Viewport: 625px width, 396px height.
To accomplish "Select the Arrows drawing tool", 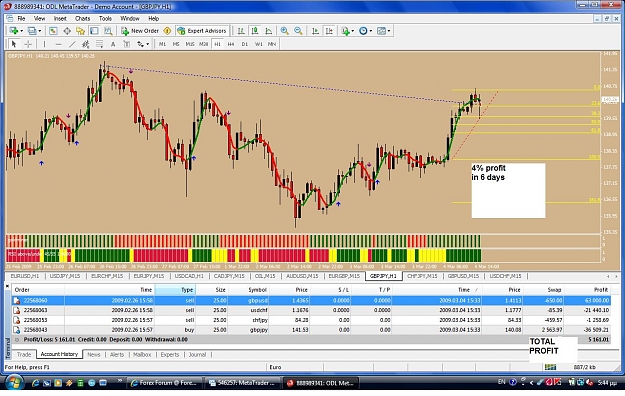I will [x=140, y=44].
